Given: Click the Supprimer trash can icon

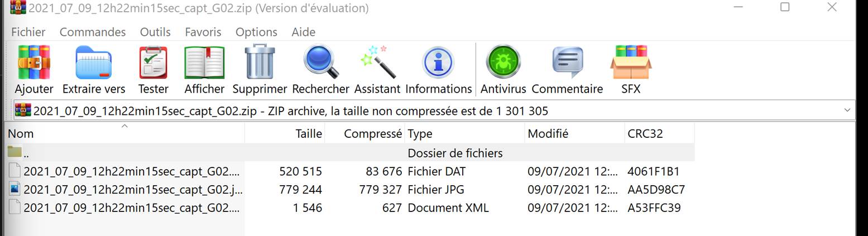Looking at the screenshot, I should coord(260,62).
